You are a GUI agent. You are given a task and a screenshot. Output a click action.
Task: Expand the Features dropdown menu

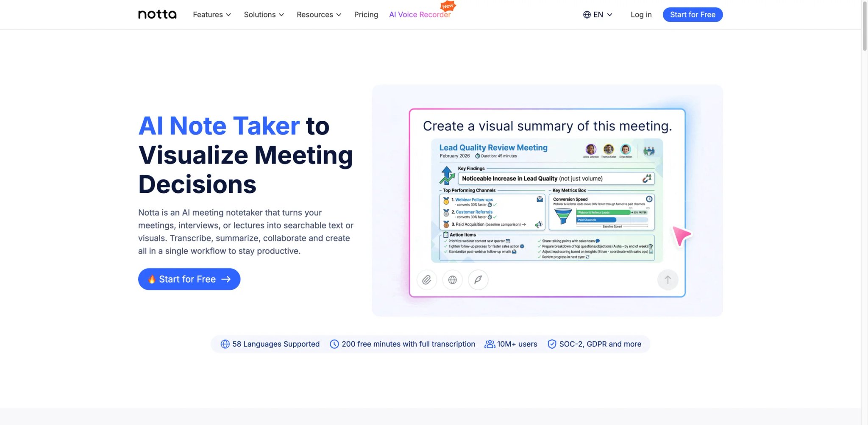click(x=212, y=14)
